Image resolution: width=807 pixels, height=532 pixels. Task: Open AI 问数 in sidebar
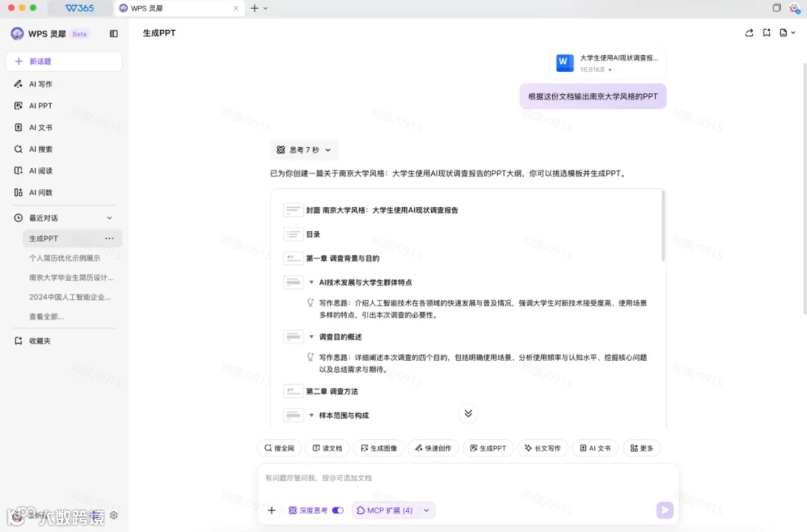point(40,193)
